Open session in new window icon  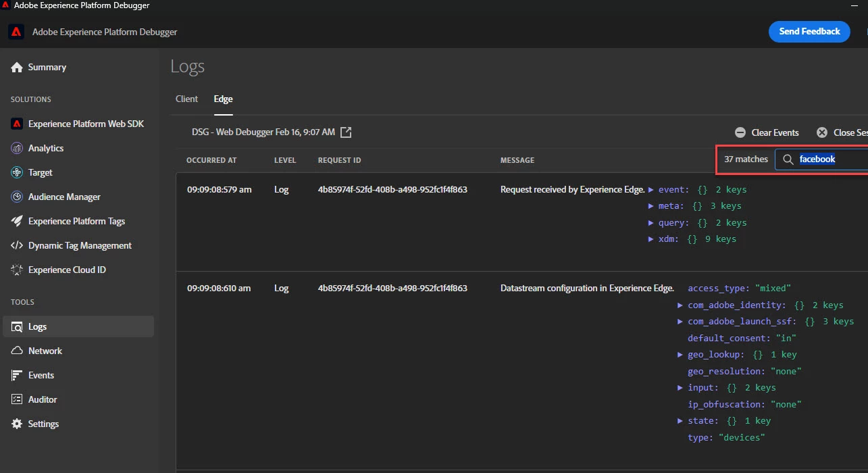point(346,132)
